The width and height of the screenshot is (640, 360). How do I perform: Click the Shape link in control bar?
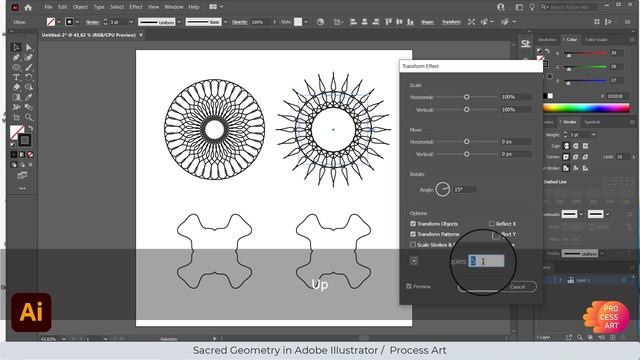[x=427, y=22]
